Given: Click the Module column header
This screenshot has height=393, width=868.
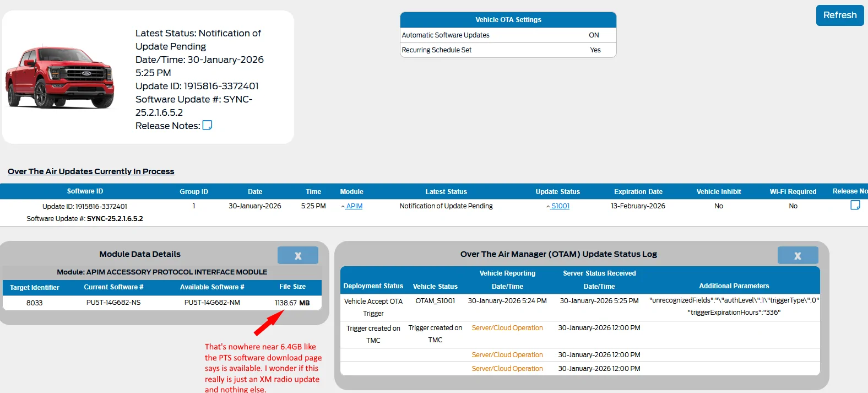Looking at the screenshot, I should [351, 192].
